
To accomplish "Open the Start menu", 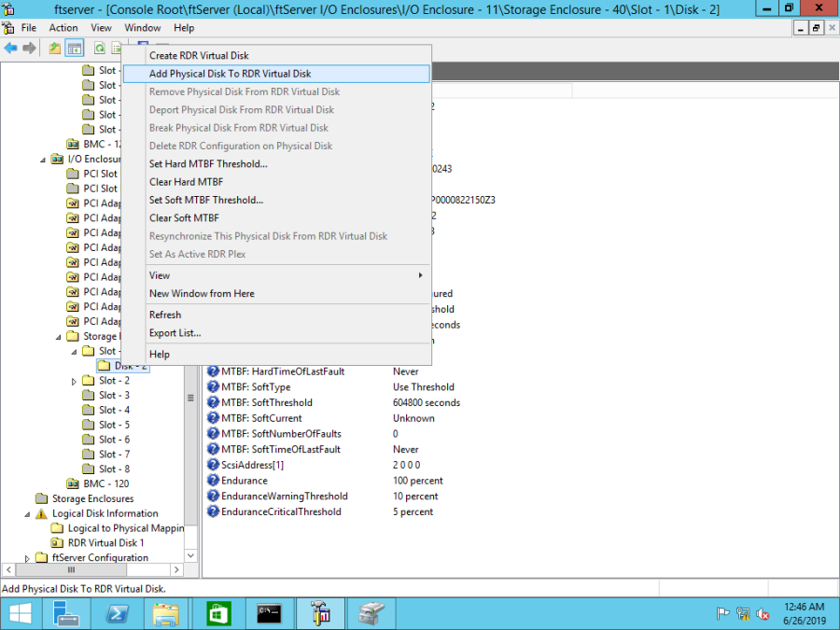I will 21,613.
